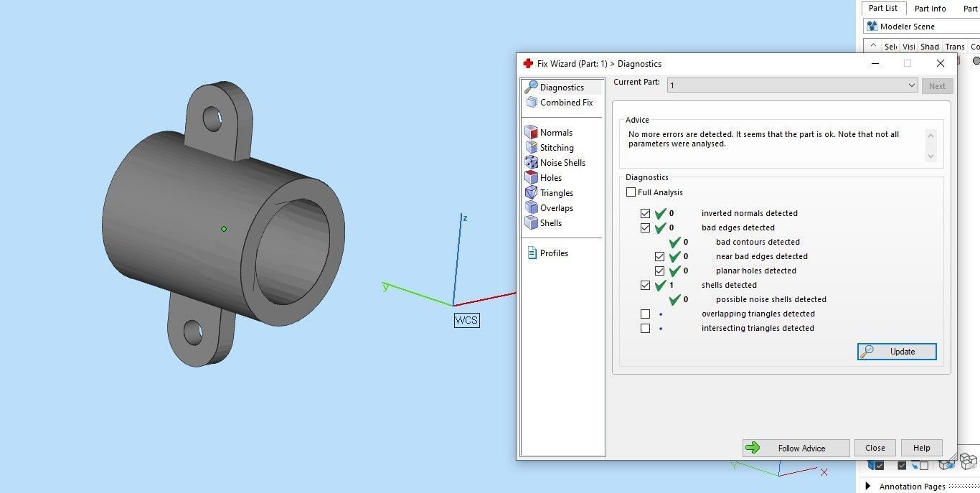Click 'overlapping triangles detected' label

coord(758,314)
